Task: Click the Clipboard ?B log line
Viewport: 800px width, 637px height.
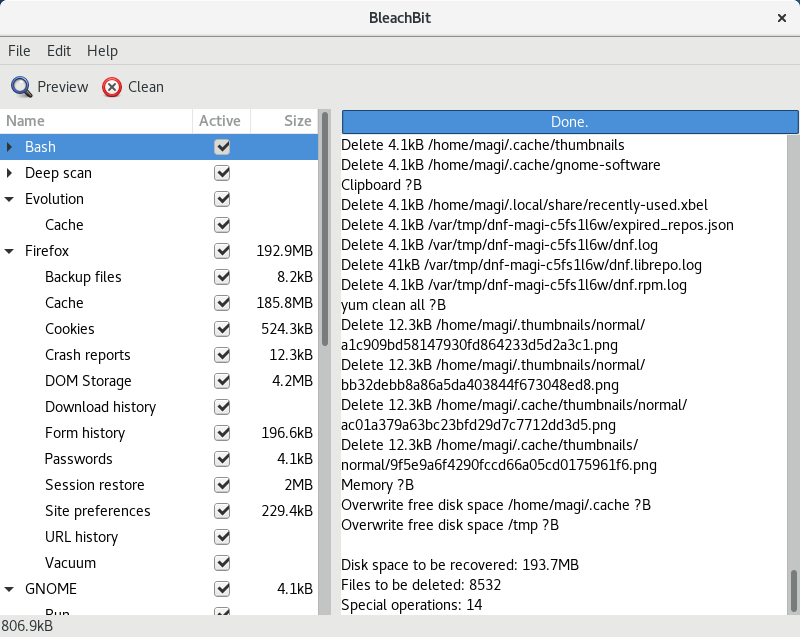Action: pos(381,185)
